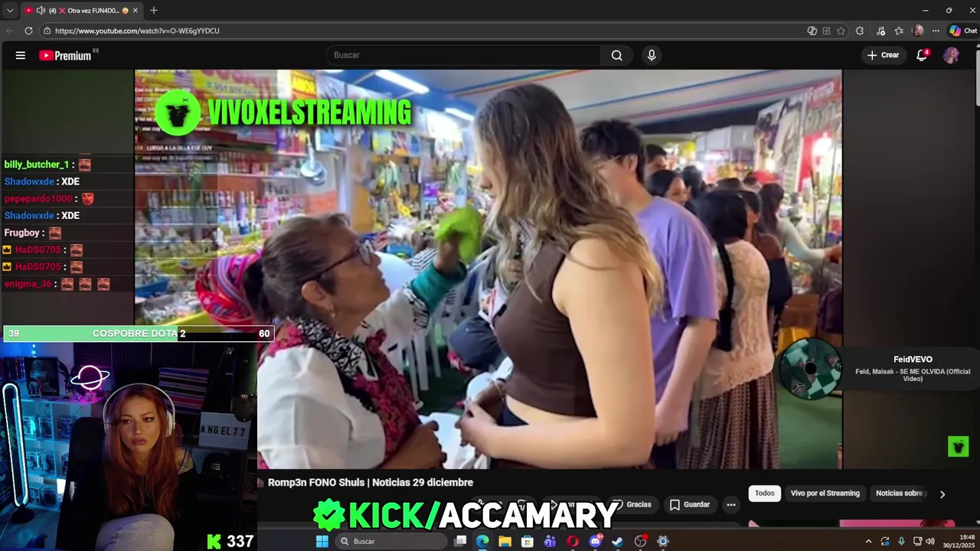
Task: Click the browser address bar URL
Action: pyautogui.click(x=137, y=31)
